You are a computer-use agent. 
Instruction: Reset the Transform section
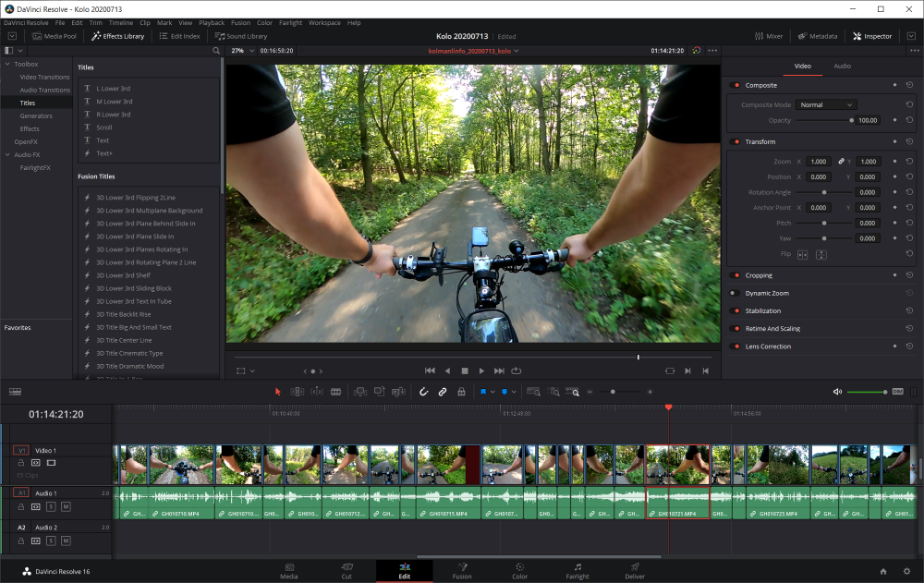tap(909, 141)
